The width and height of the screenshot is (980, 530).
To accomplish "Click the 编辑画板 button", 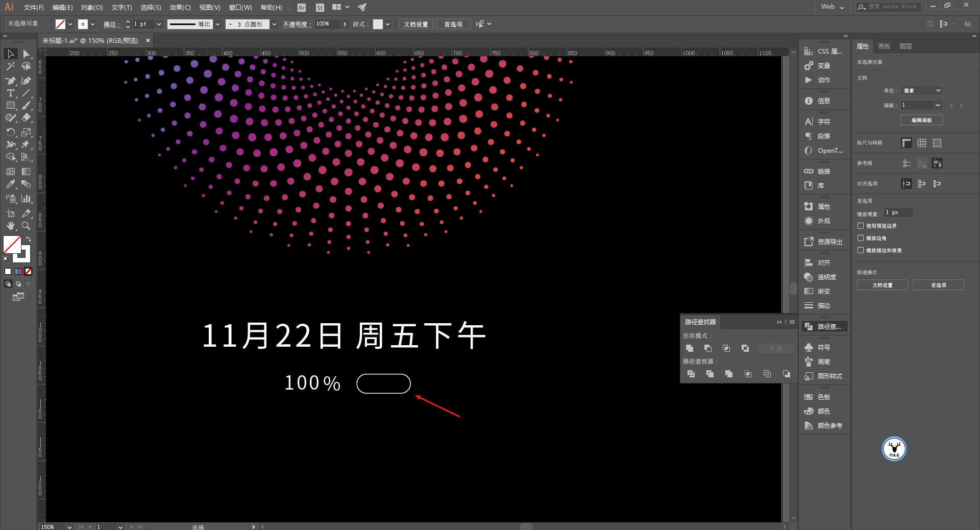I will [922, 120].
